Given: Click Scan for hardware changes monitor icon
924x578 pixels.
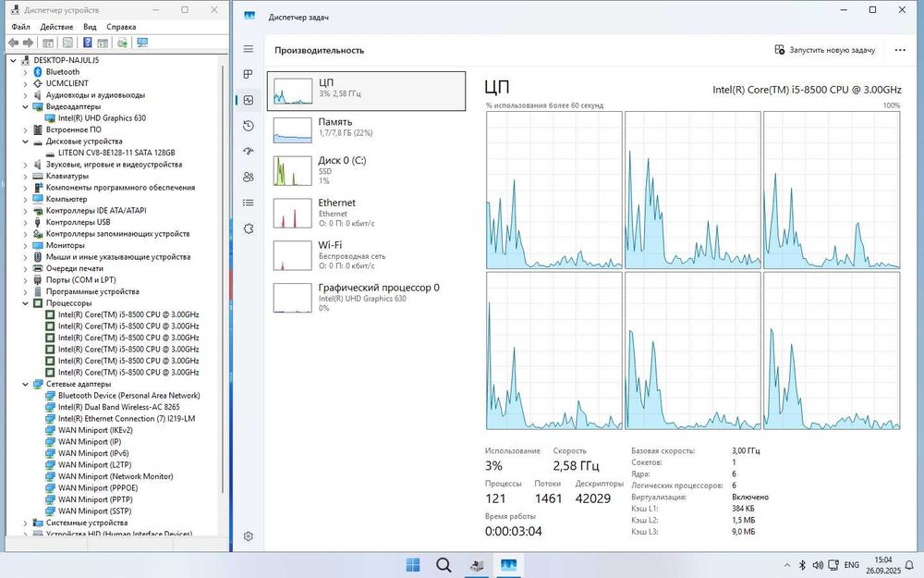Looking at the screenshot, I should (x=142, y=43).
